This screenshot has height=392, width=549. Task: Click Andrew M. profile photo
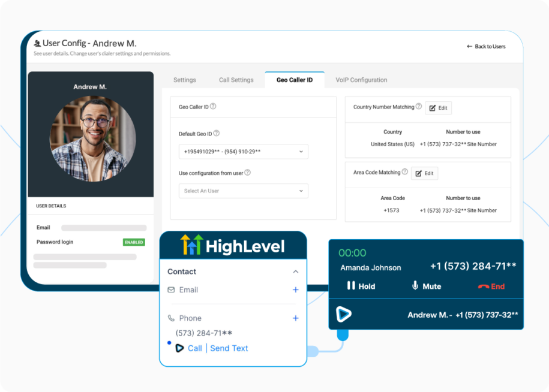93,139
